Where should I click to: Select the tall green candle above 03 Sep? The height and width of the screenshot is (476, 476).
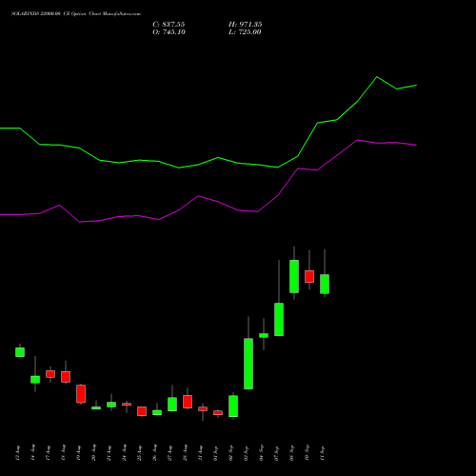(x=248, y=364)
